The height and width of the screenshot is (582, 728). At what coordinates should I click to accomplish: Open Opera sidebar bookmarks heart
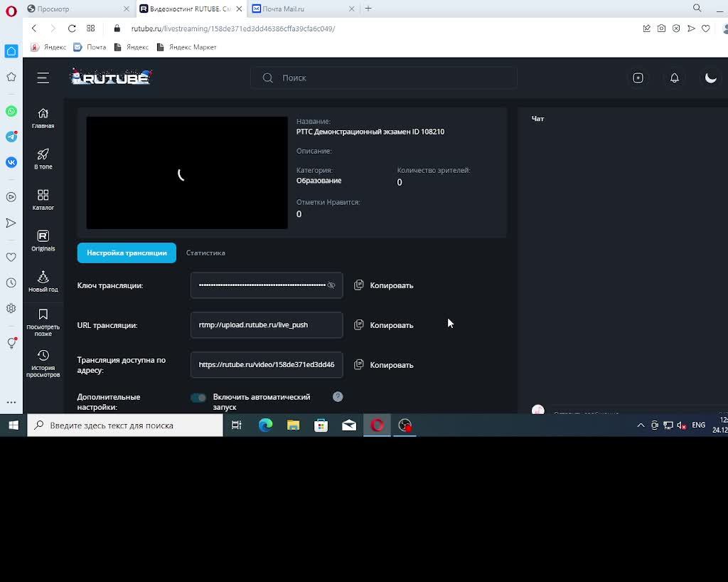(x=11, y=258)
